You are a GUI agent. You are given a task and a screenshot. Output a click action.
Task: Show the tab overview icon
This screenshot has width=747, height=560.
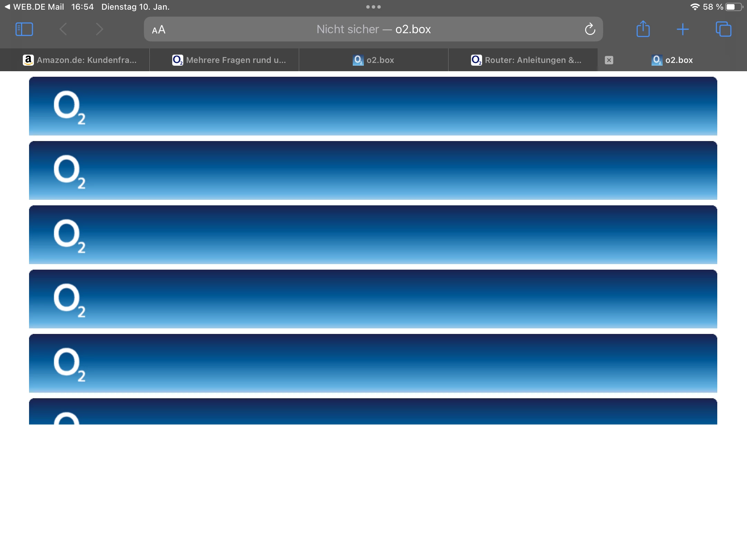click(x=723, y=29)
